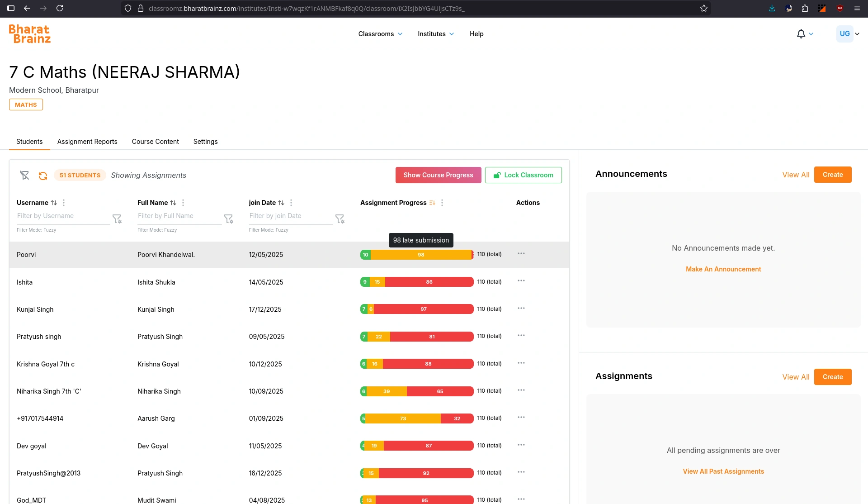Image resolution: width=868 pixels, height=504 pixels.
Task: Click Show Course Progress button
Action: 438,175
